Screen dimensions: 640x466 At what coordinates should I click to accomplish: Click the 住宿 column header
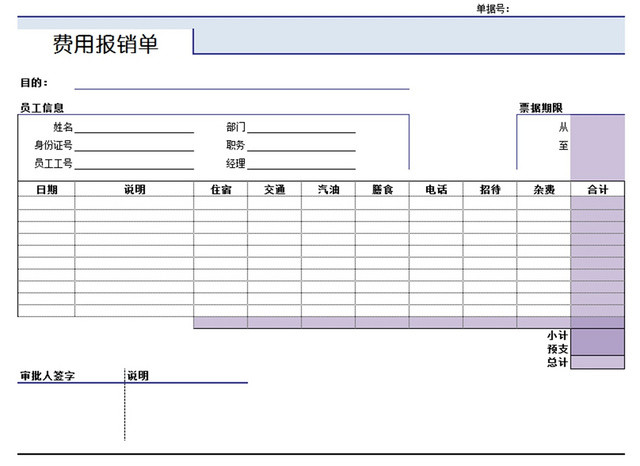(x=220, y=189)
